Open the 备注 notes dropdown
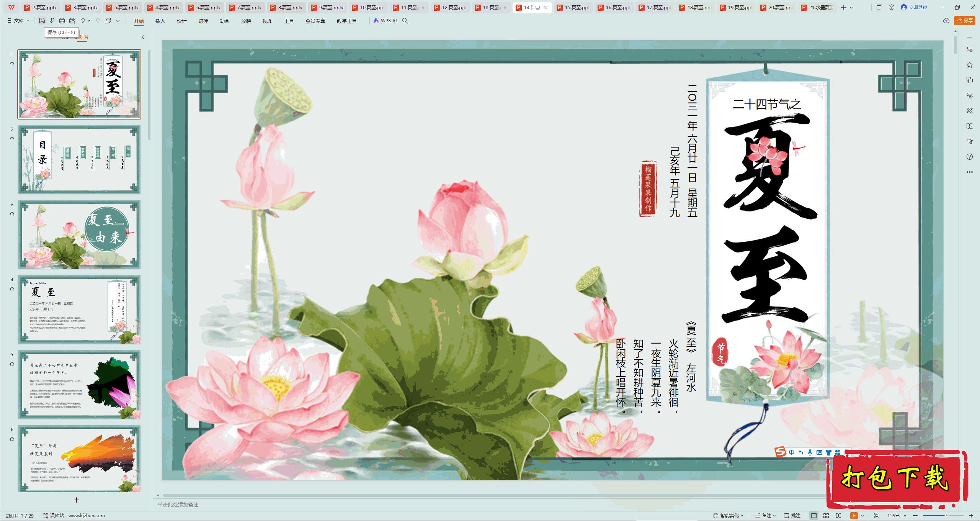The height and width of the screenshot is (521, 980). pyautogui.click(x=765, y=516)
